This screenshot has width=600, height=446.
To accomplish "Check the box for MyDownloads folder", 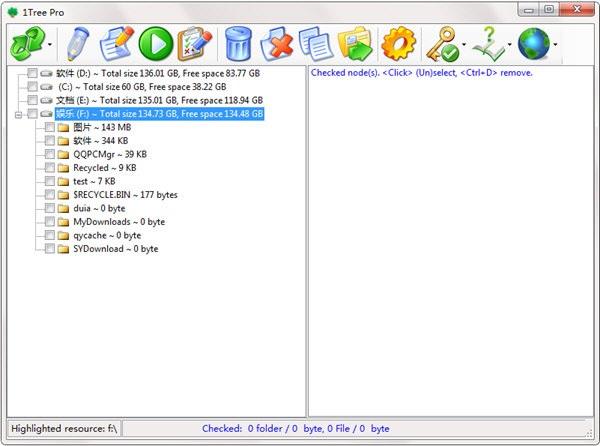I will click(50, 222).
